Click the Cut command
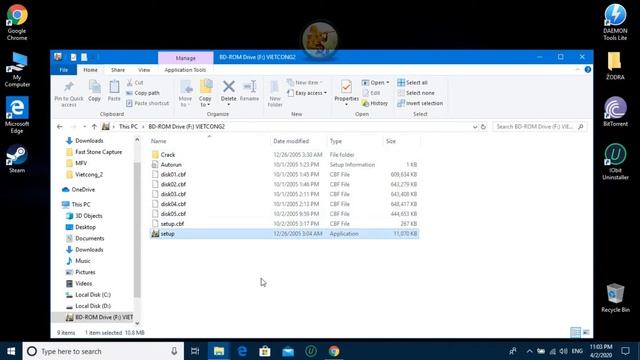The width and height of the screenshot is (640, 360). [x=135, y=82]
